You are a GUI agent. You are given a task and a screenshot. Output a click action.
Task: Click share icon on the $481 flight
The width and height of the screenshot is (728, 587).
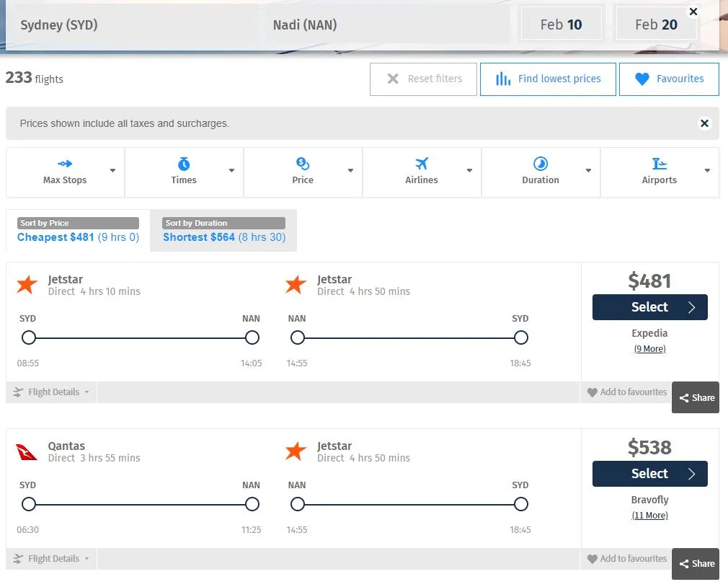click(x=684, y=398)
